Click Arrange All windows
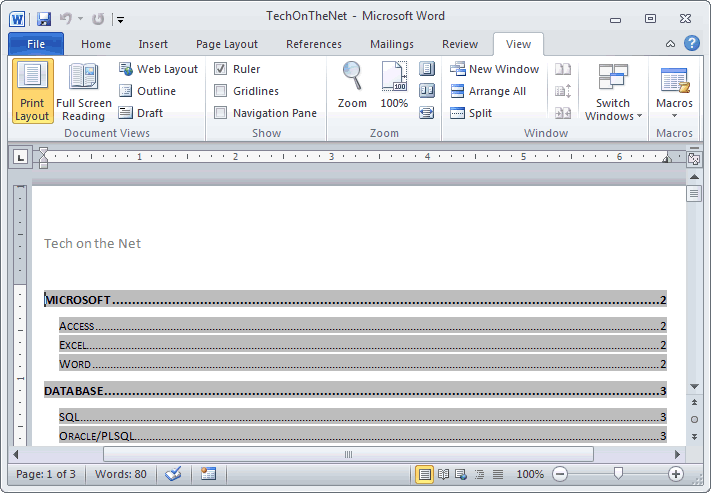The image size is (711, 493). pos(488,91)
